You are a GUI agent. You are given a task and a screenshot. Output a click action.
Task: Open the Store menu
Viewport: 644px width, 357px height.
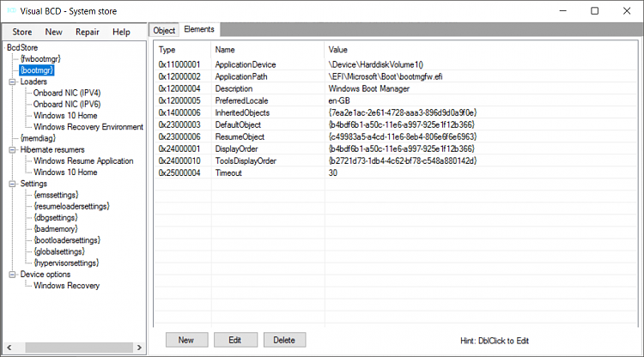[21, 32]
